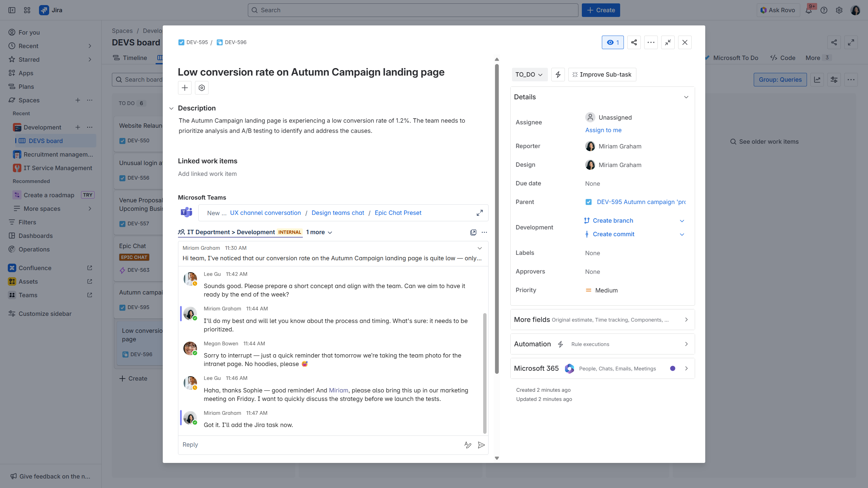
Task: Switch to the Design teams chat tab
Action: click(x=337, y=213)
